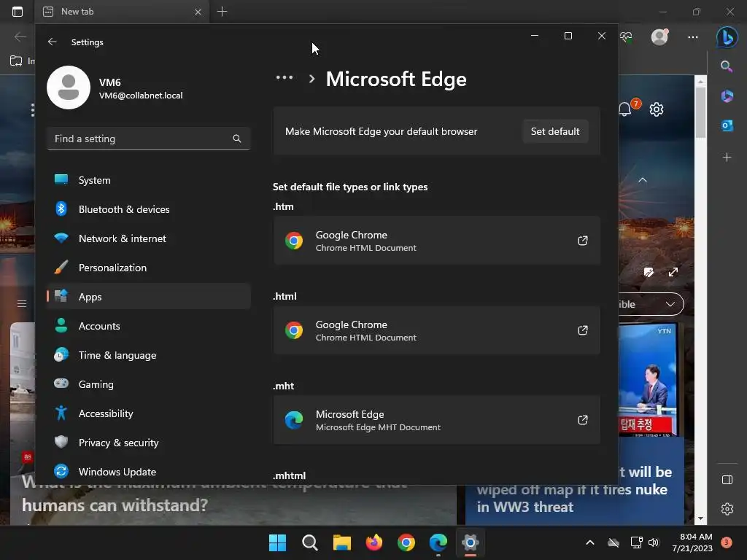
Task: Click the Settings gear on the taskbar
Action: [x=471, y=542]
